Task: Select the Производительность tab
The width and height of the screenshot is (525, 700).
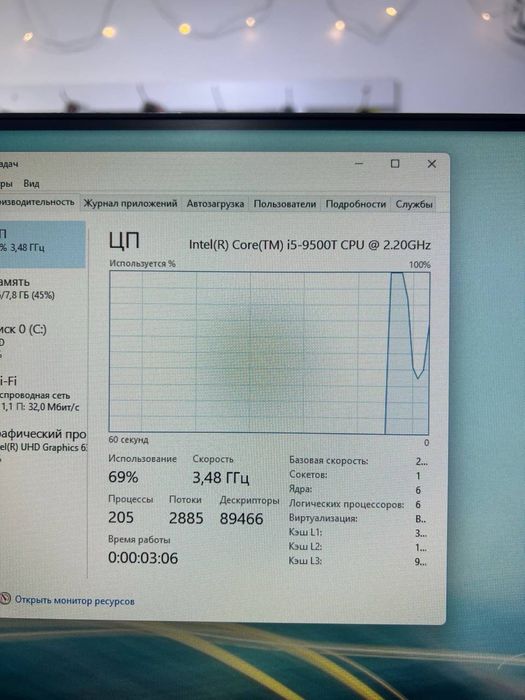Action: pos(38,202)
